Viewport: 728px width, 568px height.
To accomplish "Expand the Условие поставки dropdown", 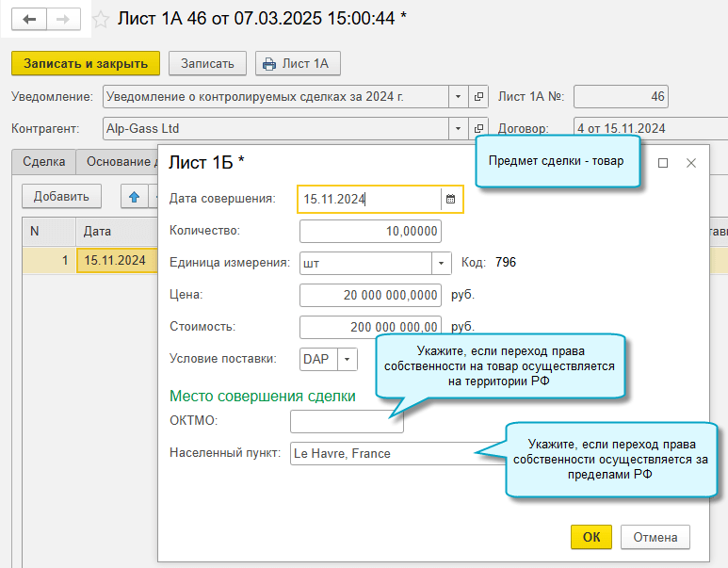I will coord(348,359).
